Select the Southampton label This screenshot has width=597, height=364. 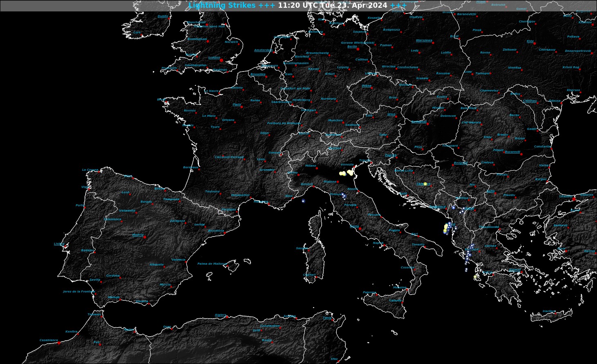point(196,65)
